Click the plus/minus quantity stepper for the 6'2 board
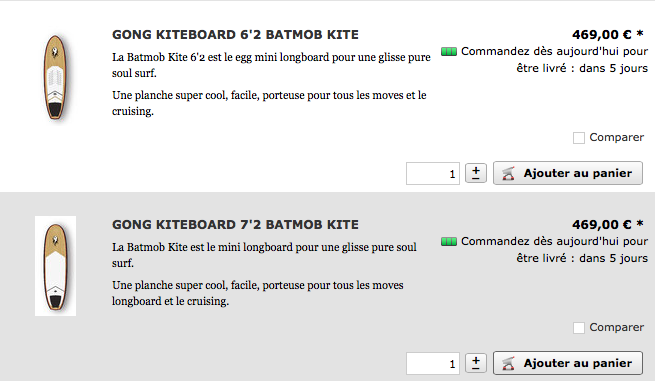The height and width of the screenshot is (381, 655). (476, 173)
